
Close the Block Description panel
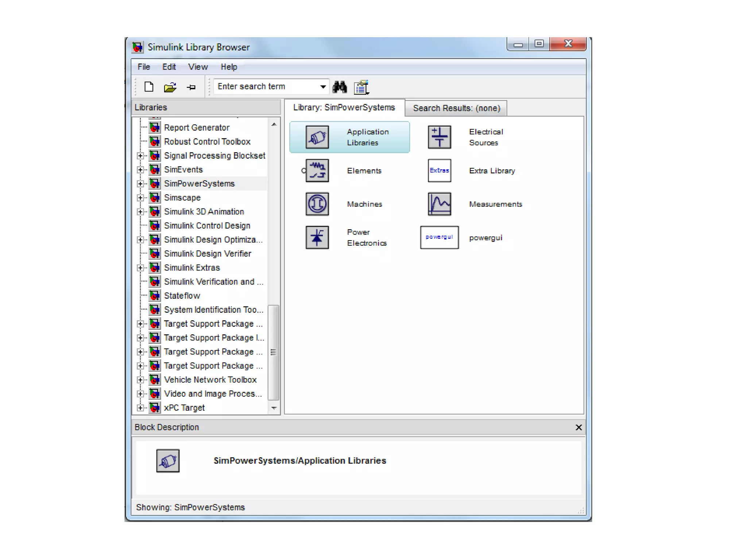[578, 427]
